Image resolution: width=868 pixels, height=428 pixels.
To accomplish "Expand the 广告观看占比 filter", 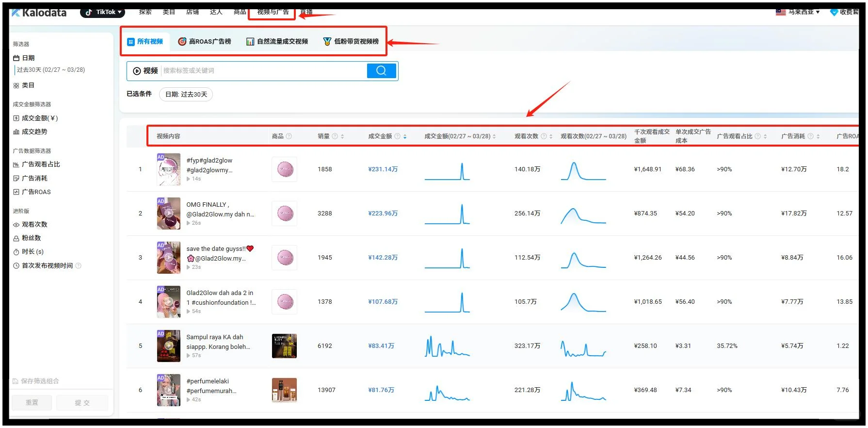I will (x=36, y=164).
